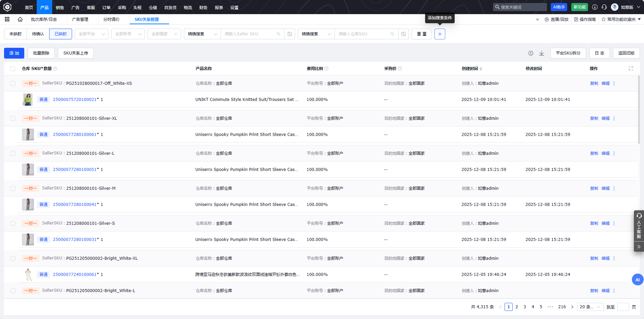Open the 20 条 page size dropdown
Viewport: 644px width, 319px height.
coord(590,307)
